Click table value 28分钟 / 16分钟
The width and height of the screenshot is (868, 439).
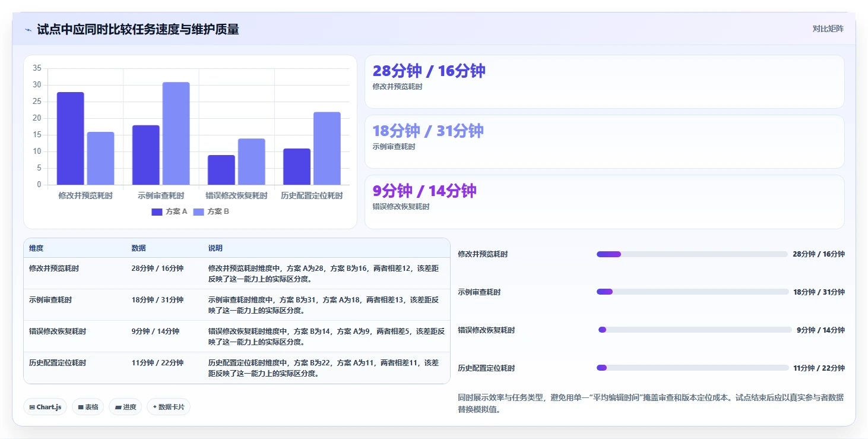click(157, 269)
